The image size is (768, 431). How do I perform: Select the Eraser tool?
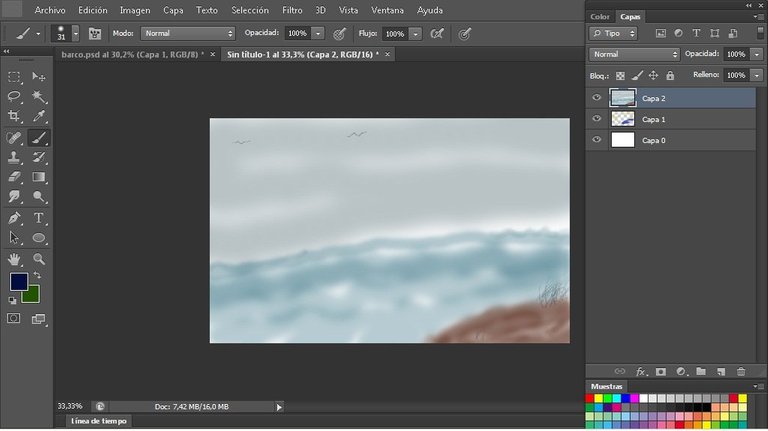pos(14,177)
